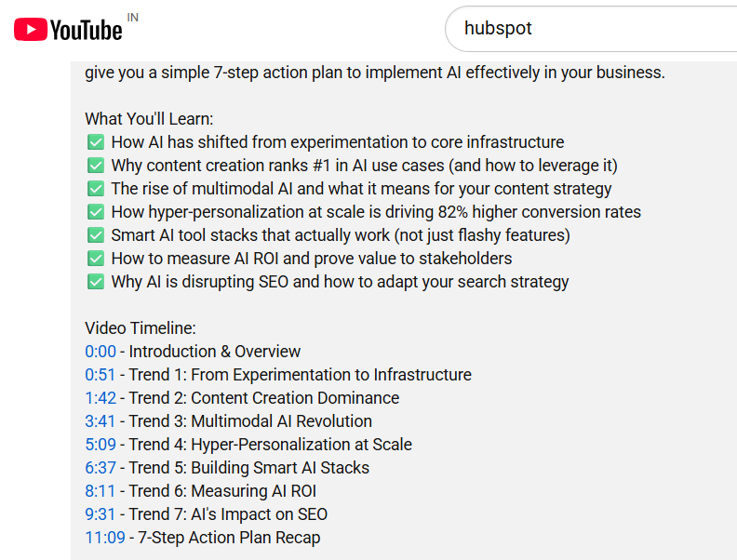Click checkmark emoji beside multimodal AI line
This screenshot has height=560, width=737.
click(96, 189)
